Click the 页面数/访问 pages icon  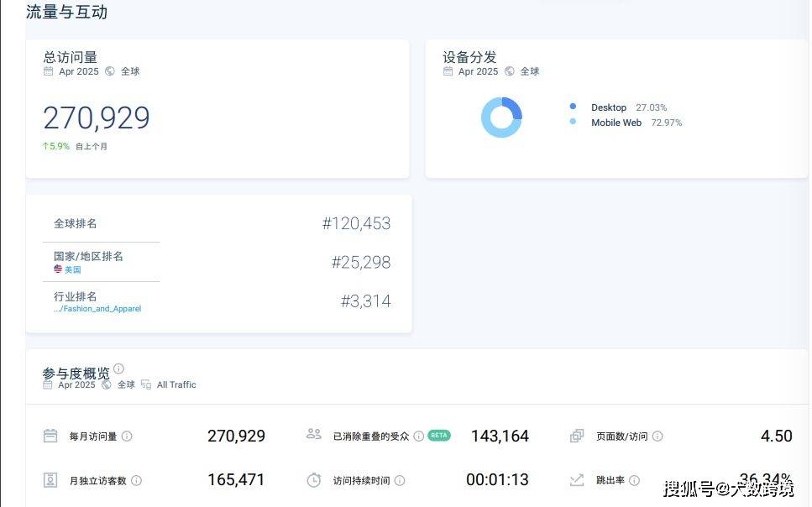click(x=577, y=436)
